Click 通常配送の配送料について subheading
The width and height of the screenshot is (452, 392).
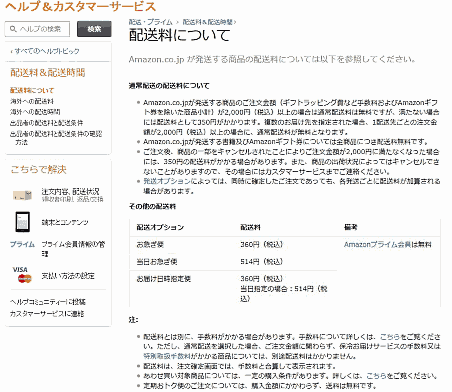[169, 86]
